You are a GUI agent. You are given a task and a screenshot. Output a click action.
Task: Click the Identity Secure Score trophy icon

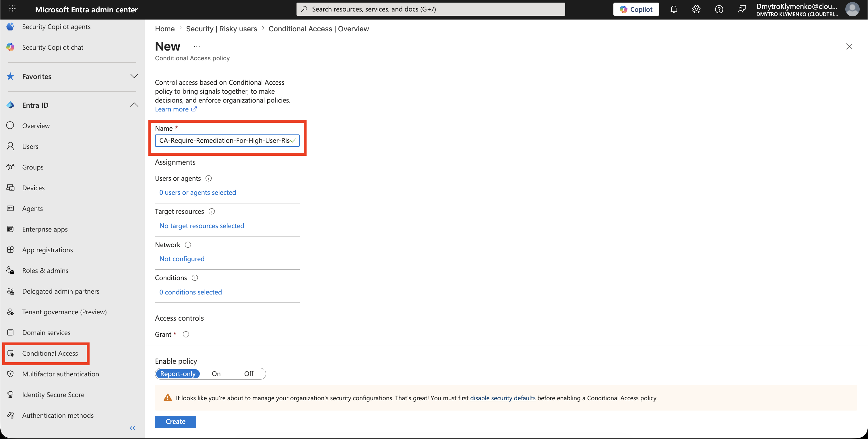10,394
